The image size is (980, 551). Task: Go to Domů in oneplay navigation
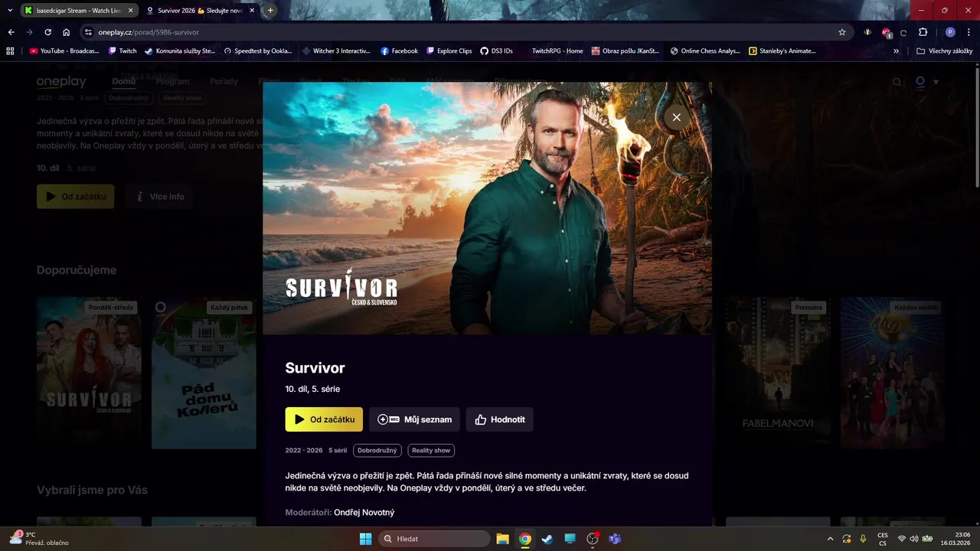tap(124, 81)
